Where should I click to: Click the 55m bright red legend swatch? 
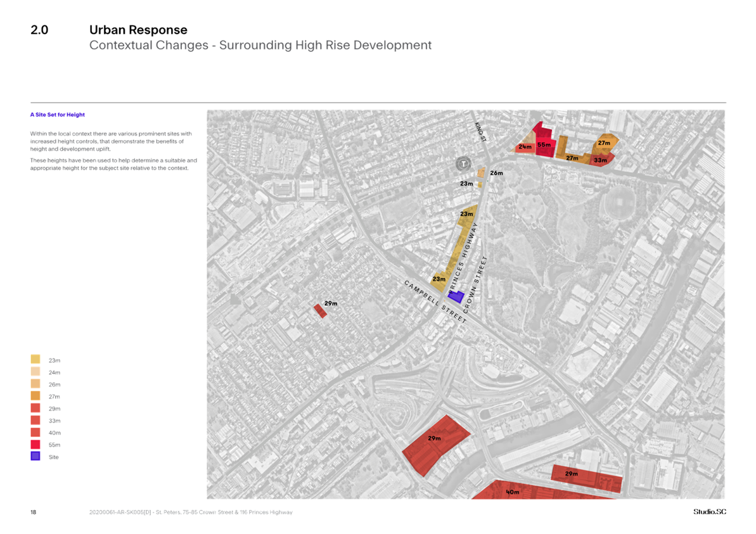35,444
